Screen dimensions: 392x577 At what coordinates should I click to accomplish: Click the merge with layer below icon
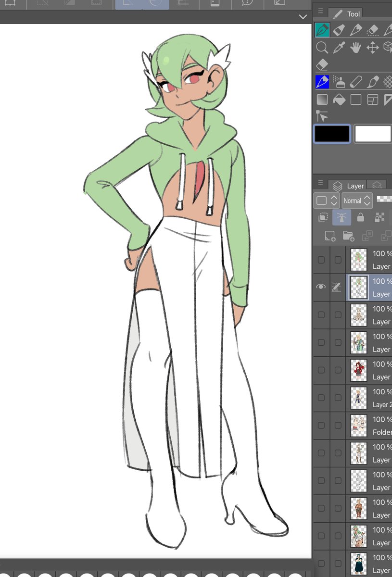click(x=386, y=236)
